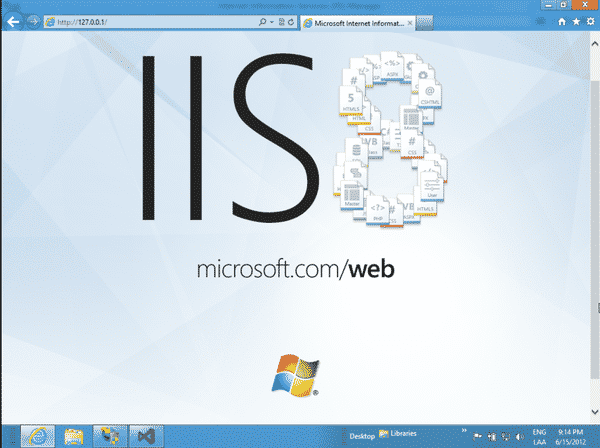The height and width of the screenshot is (448, 600).
Task: Open the Tools gear menu
Action: [590, 22]
